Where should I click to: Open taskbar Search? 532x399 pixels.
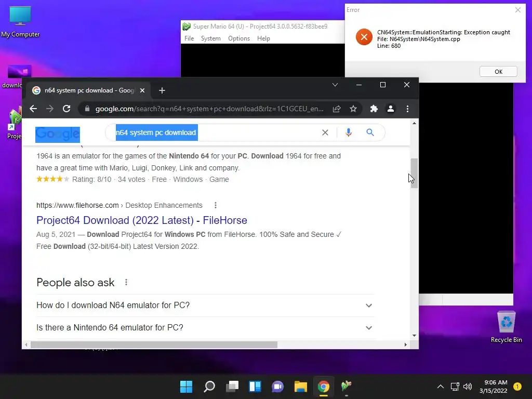click(x=209, y=387)
